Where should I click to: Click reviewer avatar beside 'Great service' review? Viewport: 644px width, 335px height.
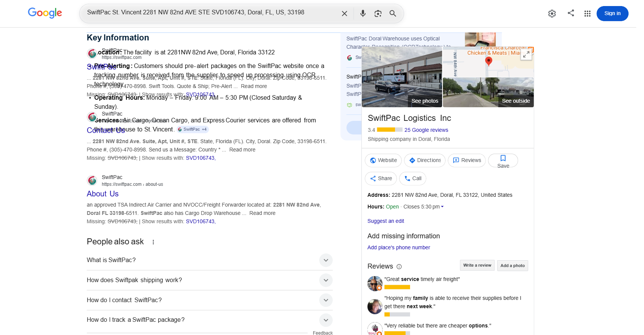(x=375, y=284)
